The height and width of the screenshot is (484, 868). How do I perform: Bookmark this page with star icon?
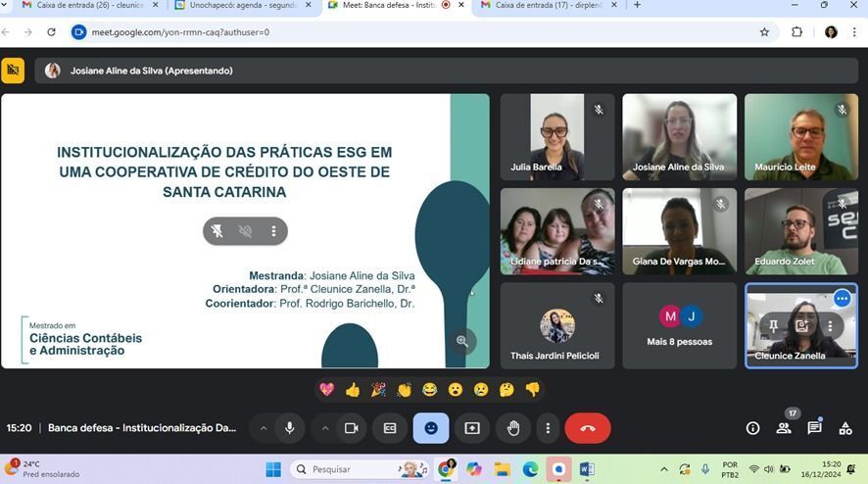tap(764, 32)
